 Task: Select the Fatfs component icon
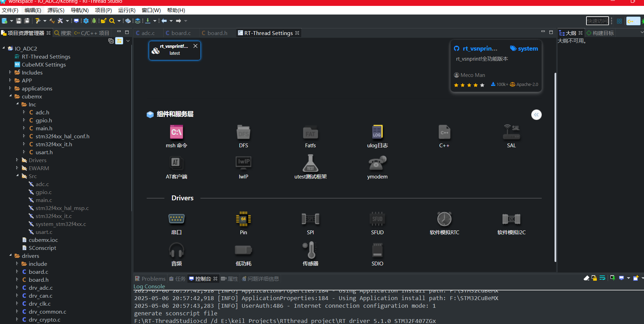click(x=310, y=132)
